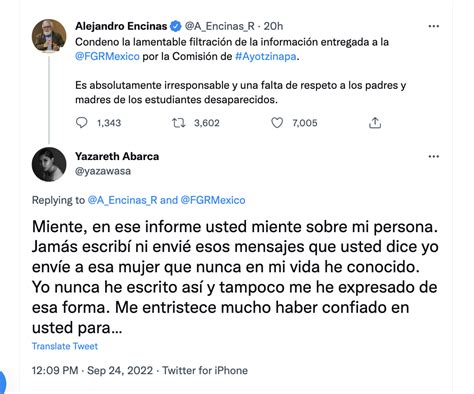Click the retweet icon showing 3,602
The height and width of the screenshot is (394, 474).
coord(179,123)
